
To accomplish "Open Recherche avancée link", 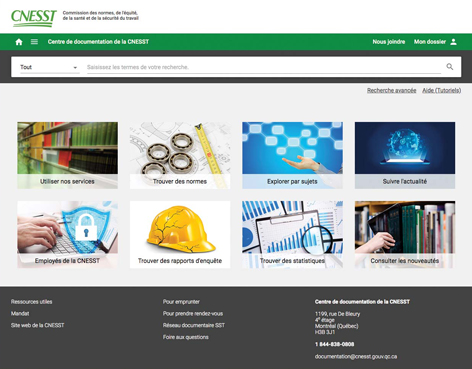I will (391, 90).
